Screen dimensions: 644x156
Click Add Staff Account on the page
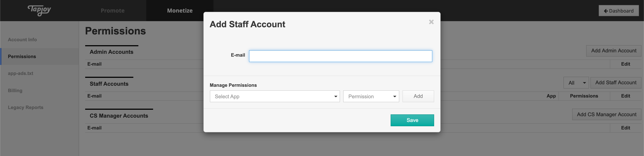coord(615,83)
